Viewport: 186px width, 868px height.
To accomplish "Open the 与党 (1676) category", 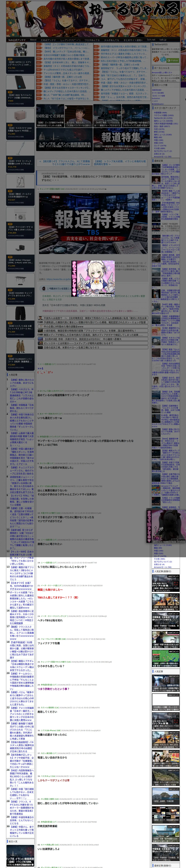I will click(x=159, y=129).
